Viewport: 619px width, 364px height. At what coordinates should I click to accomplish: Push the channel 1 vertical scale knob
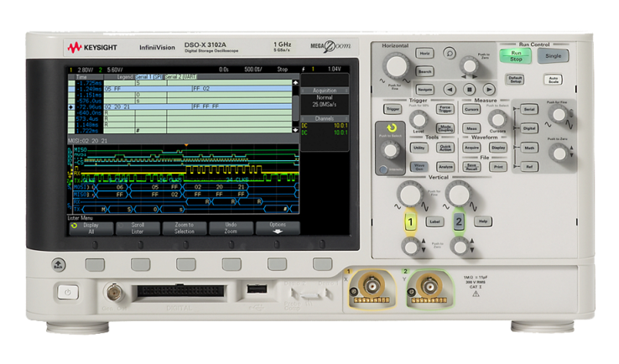click(x=410, y=194)
